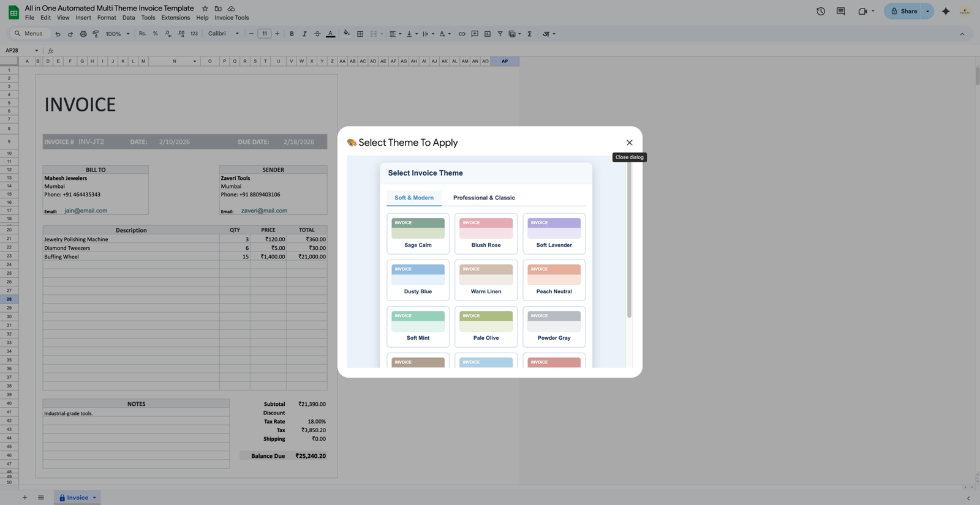Open the fill color picker
The width and height of the screenshot is (980, 505).
pyautogui.click(x=347, y=34)
